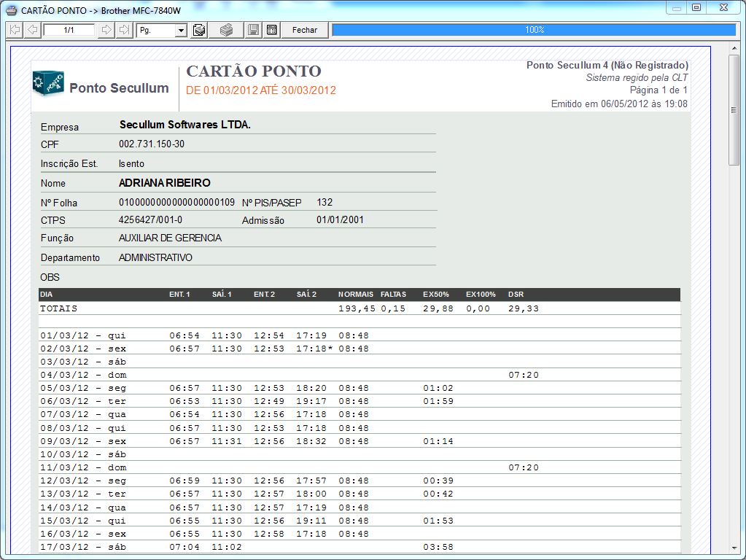This screenshot has width=746, height=560.
Task: Click the CPF value 002.731.150-30
Action: pyautogui.click(x=152, y=144)
